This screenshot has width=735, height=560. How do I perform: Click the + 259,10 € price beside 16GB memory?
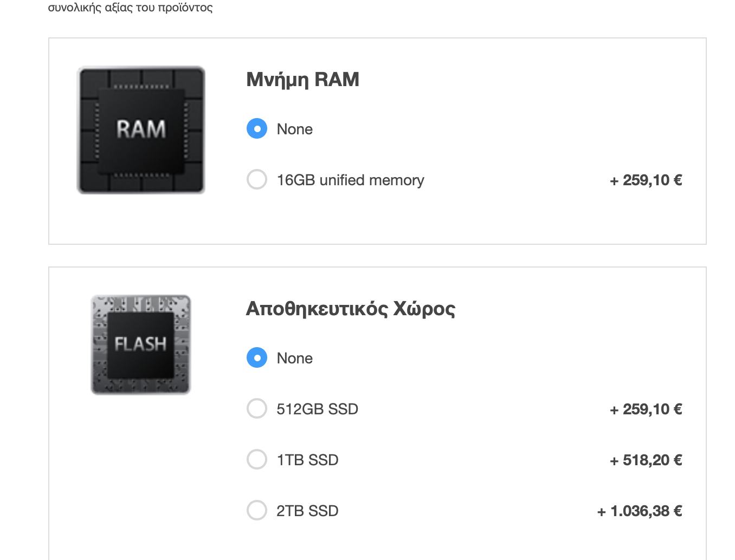point(646,180)
